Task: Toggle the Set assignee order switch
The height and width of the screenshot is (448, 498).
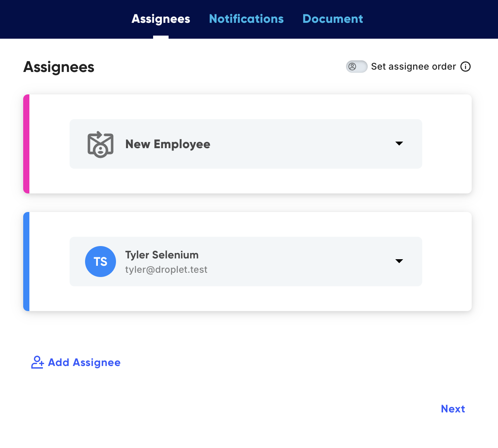Action: [x=356, y=67]
